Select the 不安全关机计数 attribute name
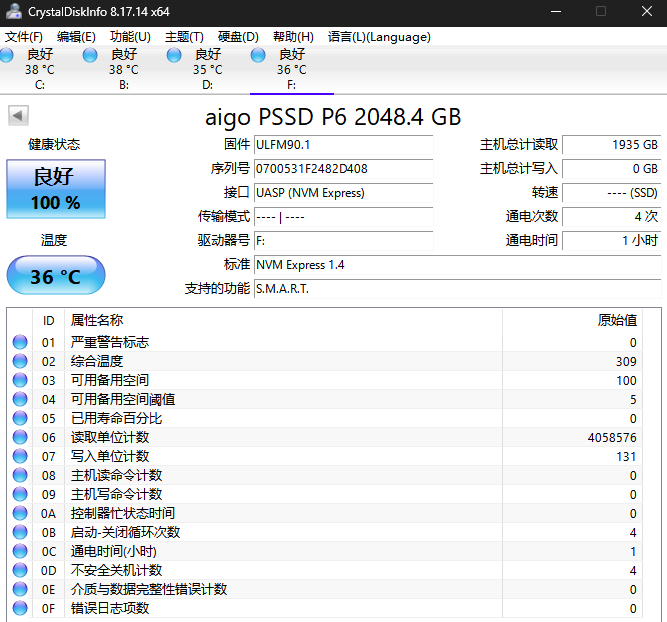This screenshot has height=622, width=667. point(117,570)
